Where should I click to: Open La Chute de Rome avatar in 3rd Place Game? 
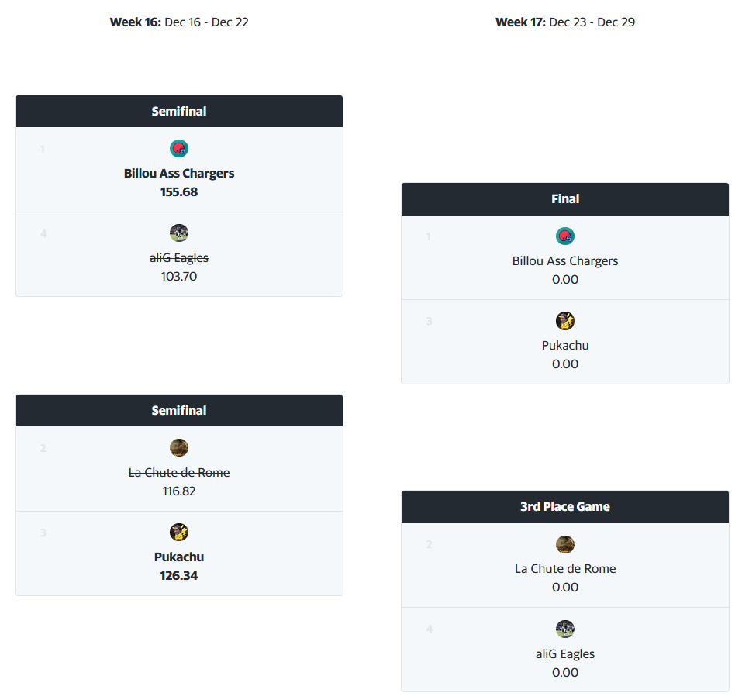pos(565,544)
